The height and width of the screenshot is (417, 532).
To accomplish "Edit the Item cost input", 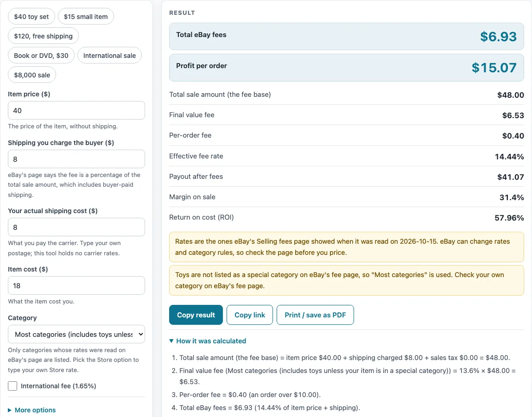I will [x=76, y=285].
